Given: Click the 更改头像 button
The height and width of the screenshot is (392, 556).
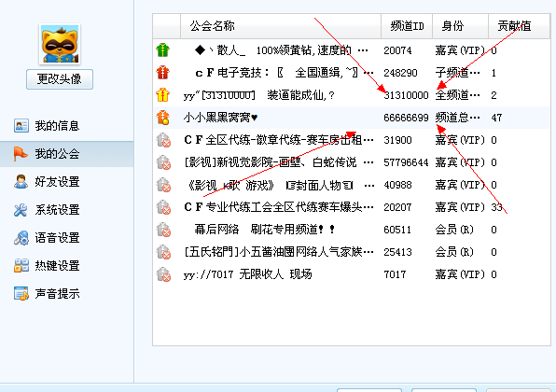Looking at the screenshot, I should point(60,79).
